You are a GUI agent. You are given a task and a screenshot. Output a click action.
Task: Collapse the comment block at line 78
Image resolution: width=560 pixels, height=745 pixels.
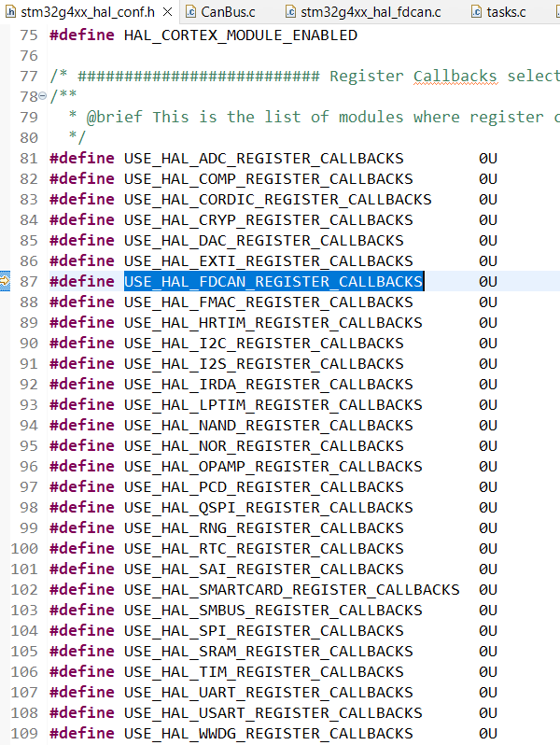[42, 96]
